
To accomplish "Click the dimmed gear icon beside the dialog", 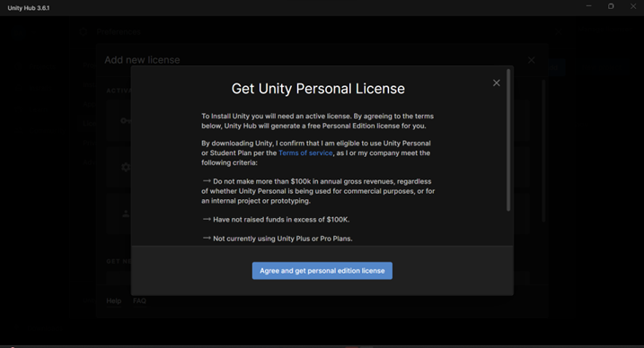I will click(126, 167).
